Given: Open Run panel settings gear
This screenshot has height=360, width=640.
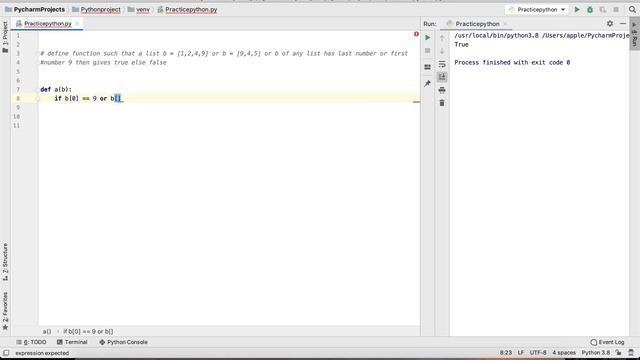Looking at the screenshot, I should pyautogui.click(x=610, y=24).
